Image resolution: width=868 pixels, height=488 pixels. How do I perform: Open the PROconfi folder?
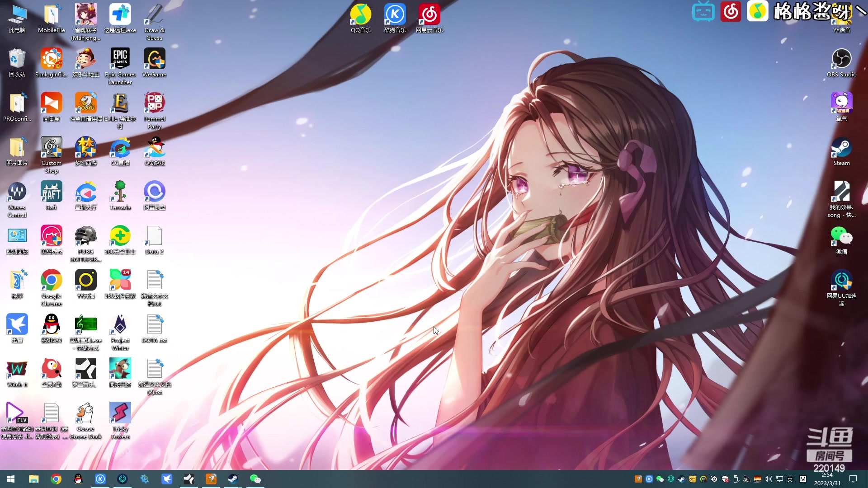[x=17, y=107]
